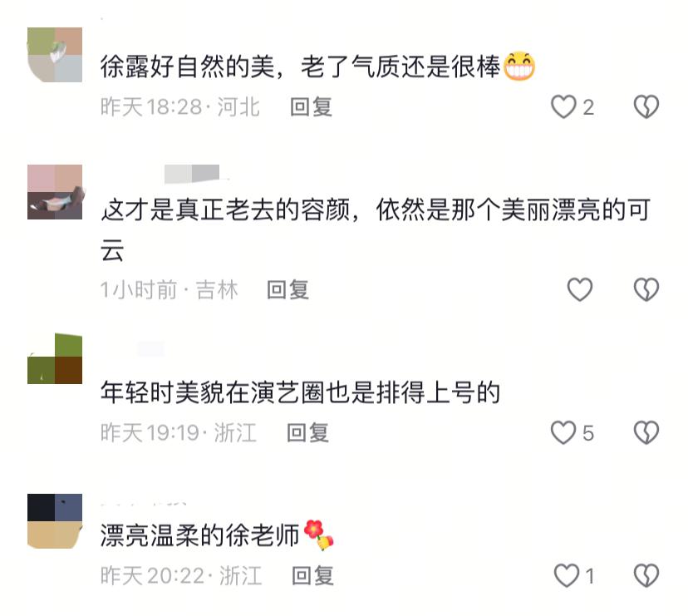This screenshot has width=688, height=616.
Task: Select the comment text 年轻时美貌在演艺圈也是排得上号的
Action: click(301, 392)
